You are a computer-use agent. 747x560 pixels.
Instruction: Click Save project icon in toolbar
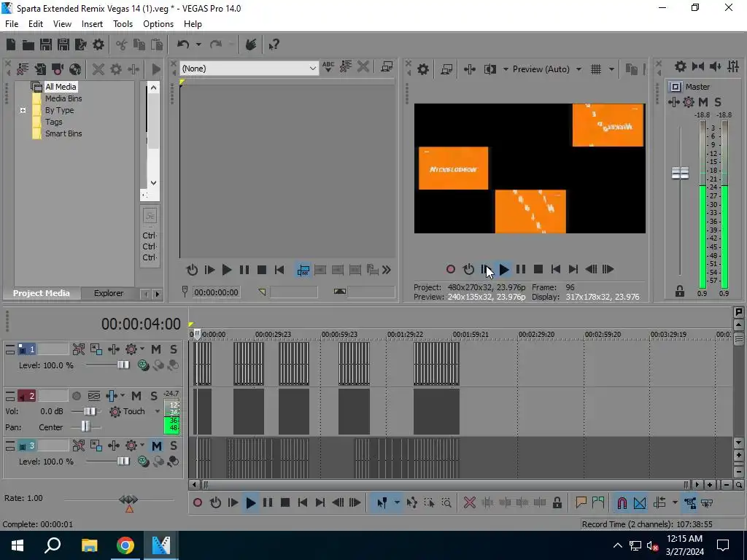pyautogui.click(x=46, y=44)
